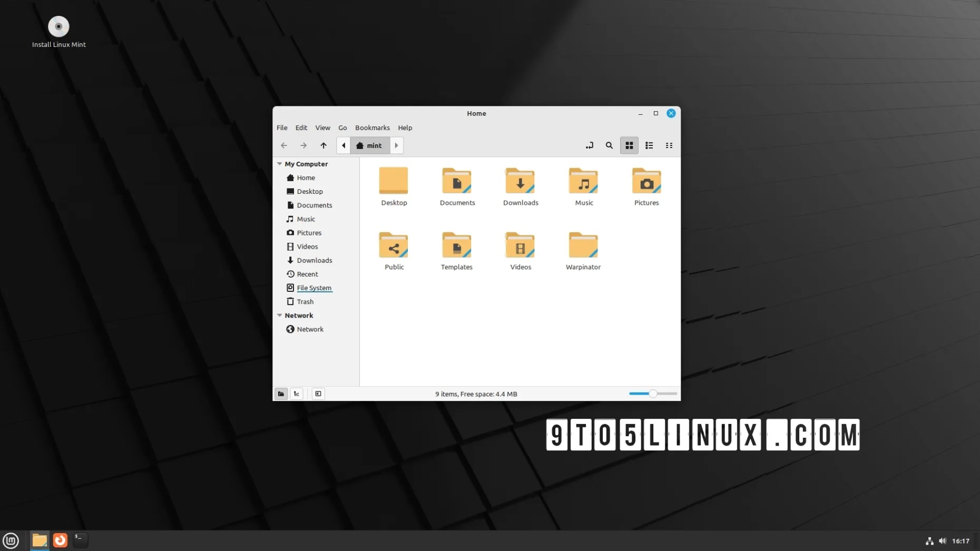Select the Warpinator folder icon
The image size is (980, 551).
(x=583, y=245)
